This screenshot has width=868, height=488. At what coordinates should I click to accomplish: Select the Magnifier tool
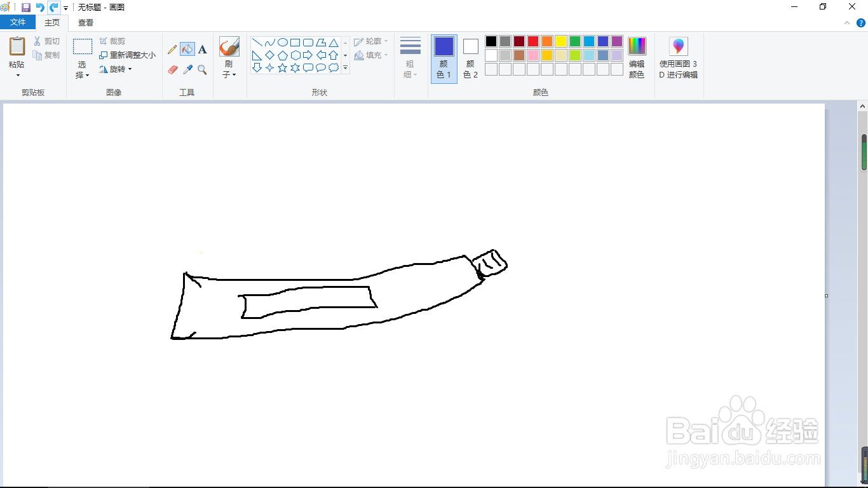[x=202, y=69]
